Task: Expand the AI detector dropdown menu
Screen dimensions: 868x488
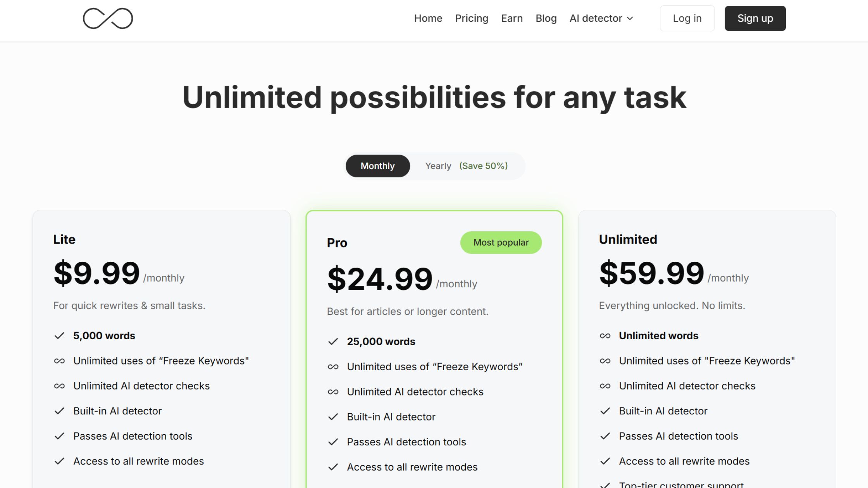Action: pyautogui.click(x=601, y=18)
